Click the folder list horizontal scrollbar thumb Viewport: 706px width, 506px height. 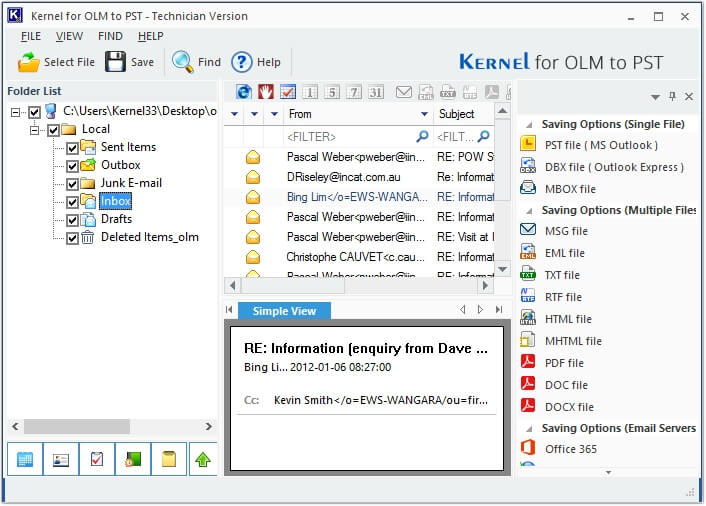point(77,426)
